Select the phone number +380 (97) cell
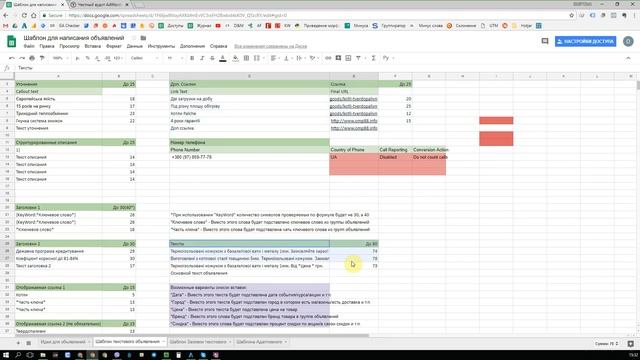 pyautogui.click(x=249, y=157)
